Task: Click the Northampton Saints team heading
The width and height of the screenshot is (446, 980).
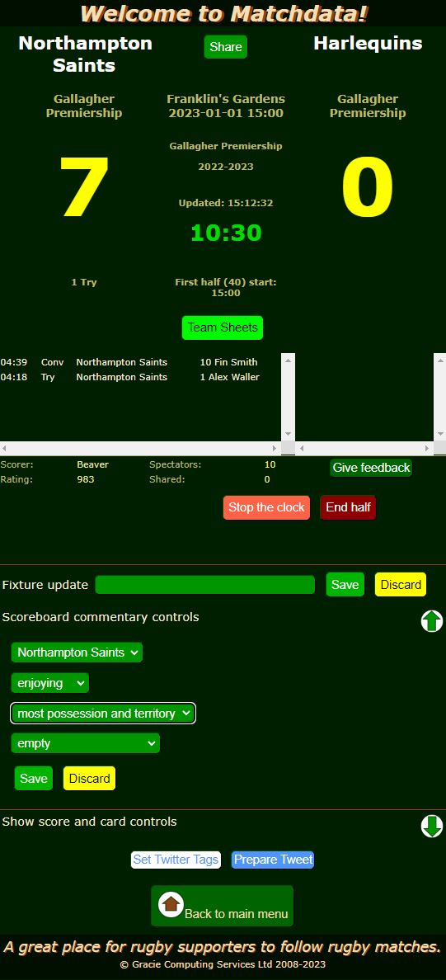Action: [85, 54]
